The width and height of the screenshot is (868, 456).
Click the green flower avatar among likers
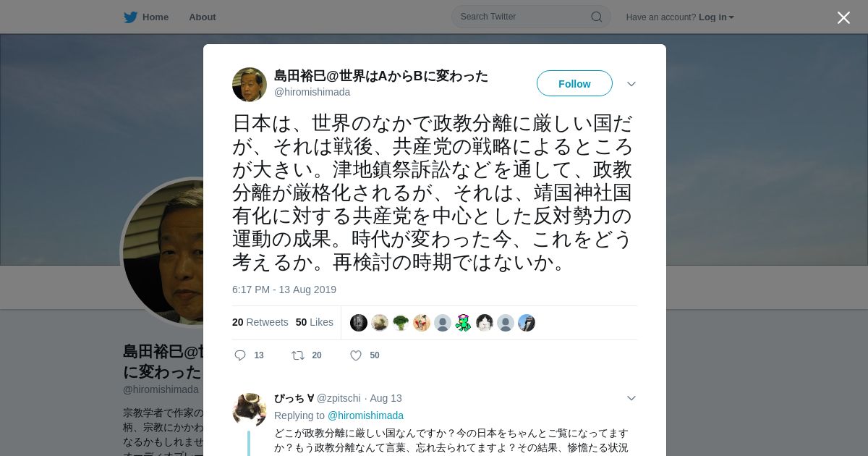click(464, 323)
